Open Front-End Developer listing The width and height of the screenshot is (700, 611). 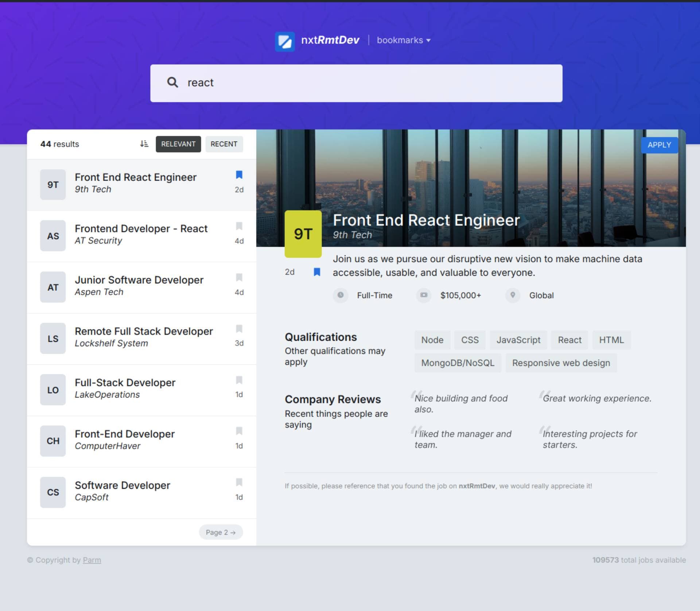[x=141, y=441]
